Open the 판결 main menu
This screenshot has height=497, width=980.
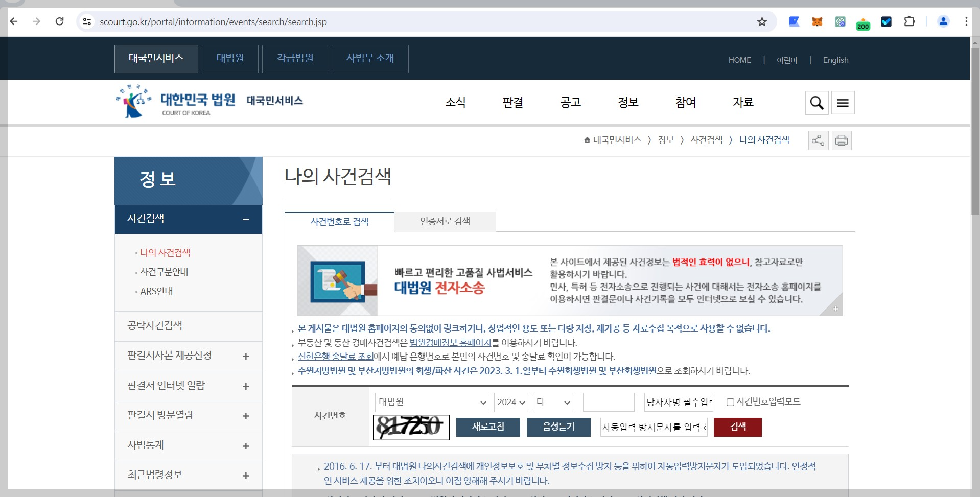(512, 102)
